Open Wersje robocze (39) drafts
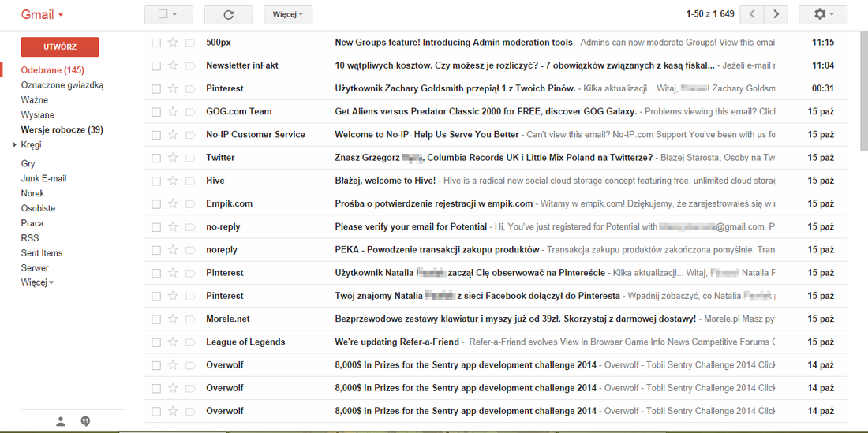 pyautogui.click(x=62, y=130)
